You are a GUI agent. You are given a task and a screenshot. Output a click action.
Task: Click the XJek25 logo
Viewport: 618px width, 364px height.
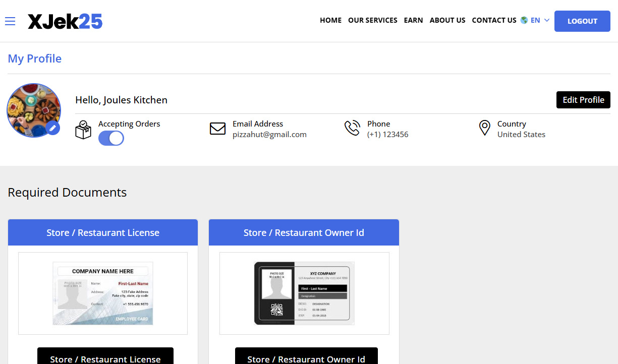[x=65, y=21]
